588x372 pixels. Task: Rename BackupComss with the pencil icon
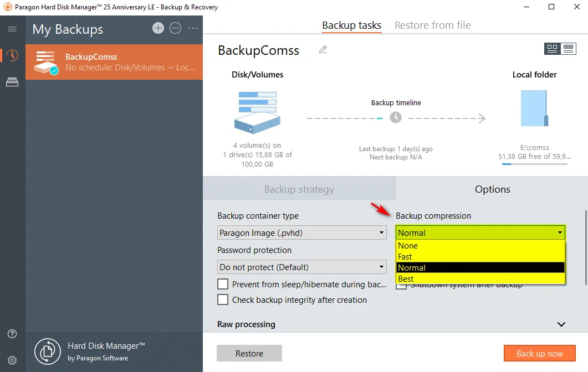(x=323, y=50)
